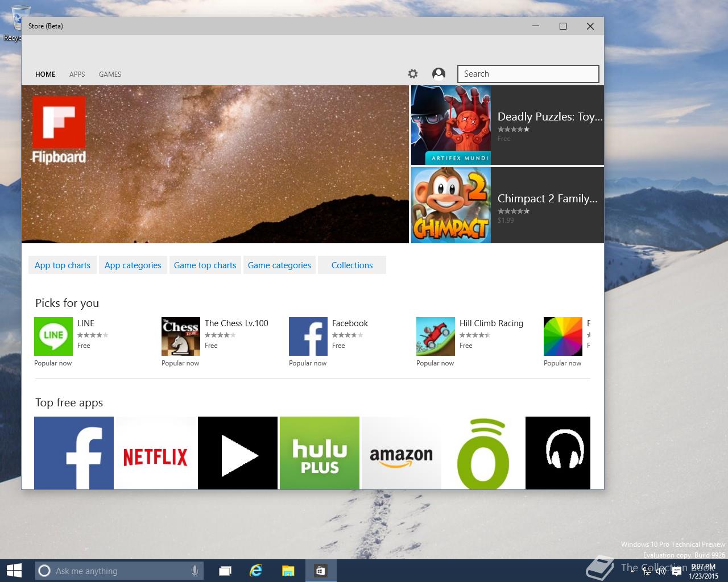Open the volume control in the system tray
The height and width of the screenshot is (582, 728).
tap(661, 571)
